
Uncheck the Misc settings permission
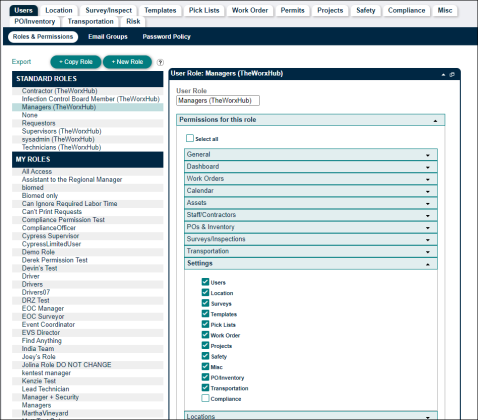click(205, 367)
